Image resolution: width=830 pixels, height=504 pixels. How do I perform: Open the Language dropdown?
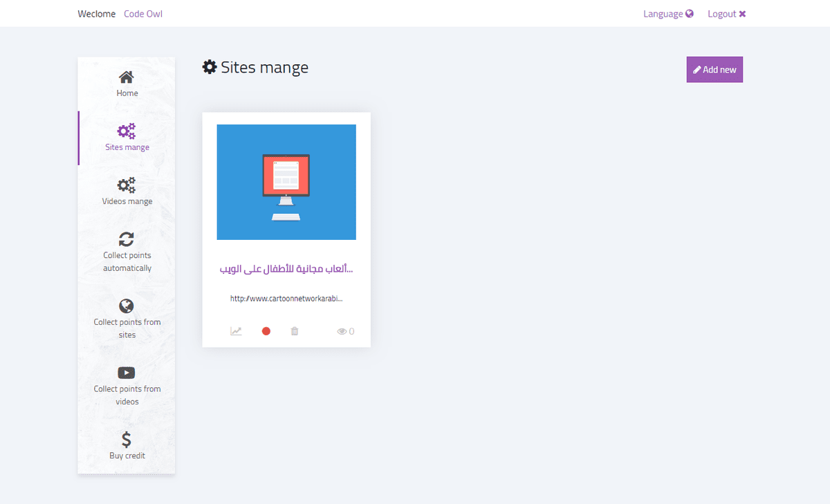coord(662,13)
